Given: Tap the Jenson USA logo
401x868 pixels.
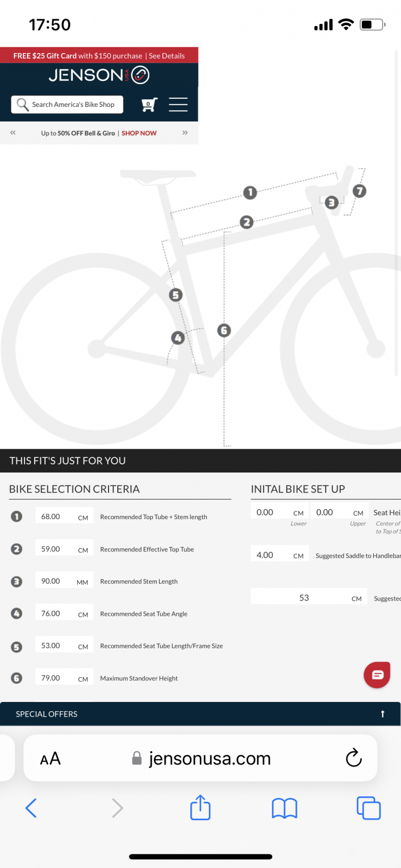Looking at the screenshot, I should click(x=99, y=75).
